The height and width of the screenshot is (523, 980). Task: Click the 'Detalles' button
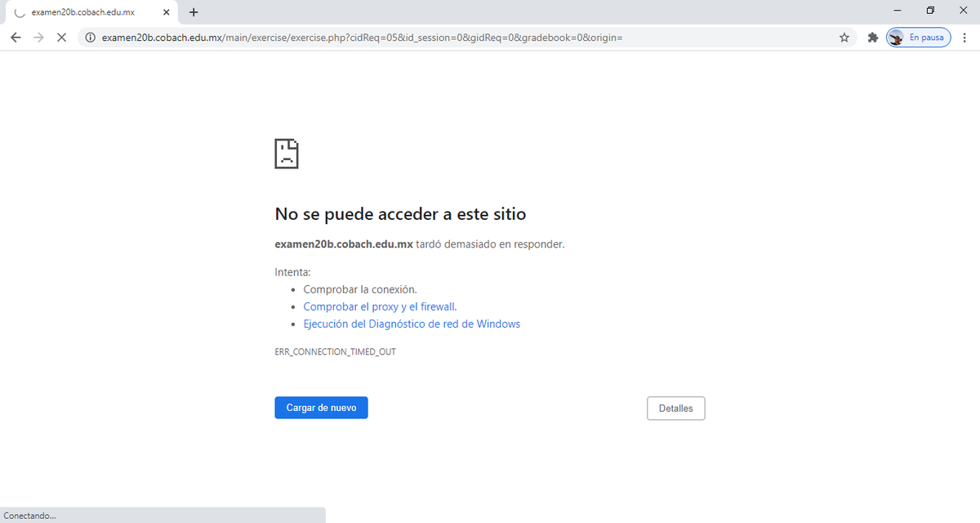tap(675, 409)
